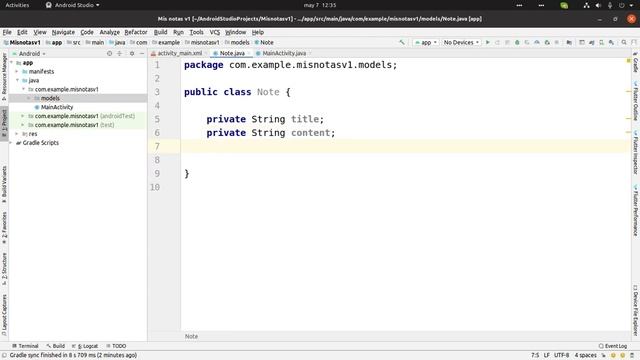
Task: Open the Gradle tool window
Action: tap(636, 62)
